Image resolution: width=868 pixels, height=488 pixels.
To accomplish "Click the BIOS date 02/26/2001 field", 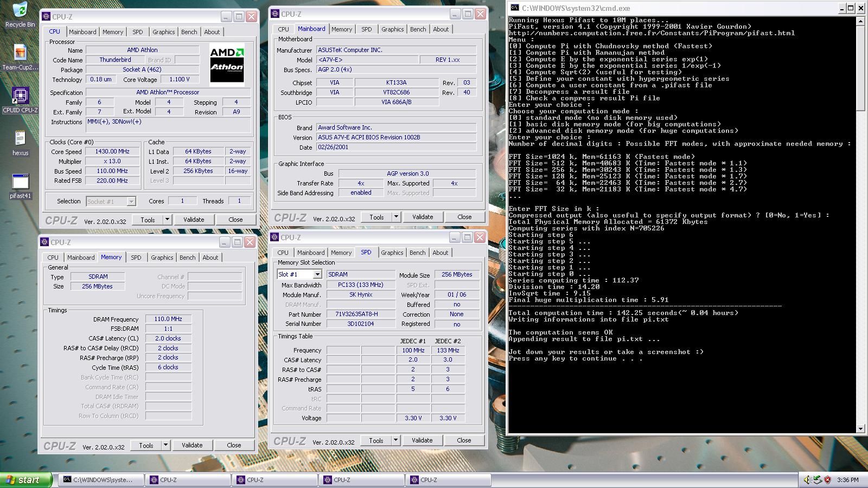I will (396, 147).
